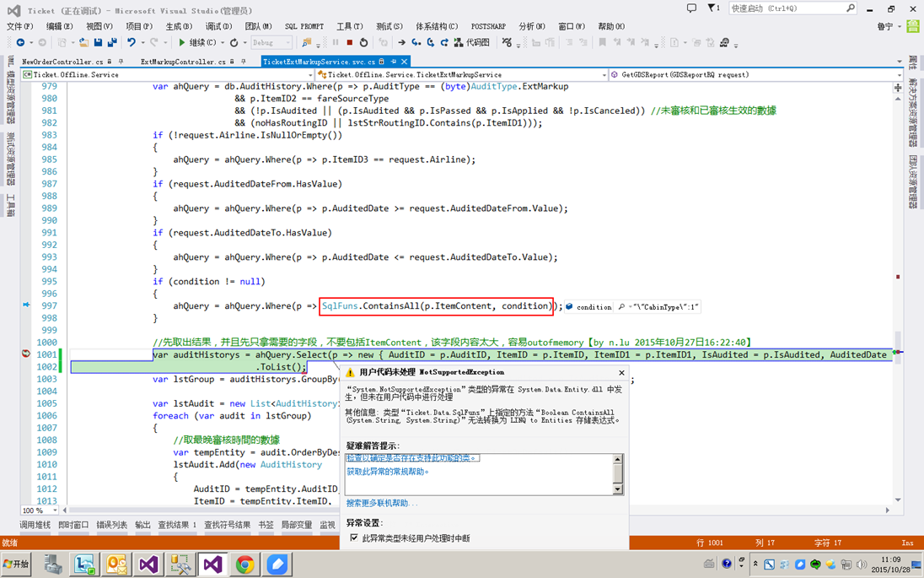Click the split editor handle above the scrollbar
Screen dimensions: 924x578
click(x=898, y=87)
